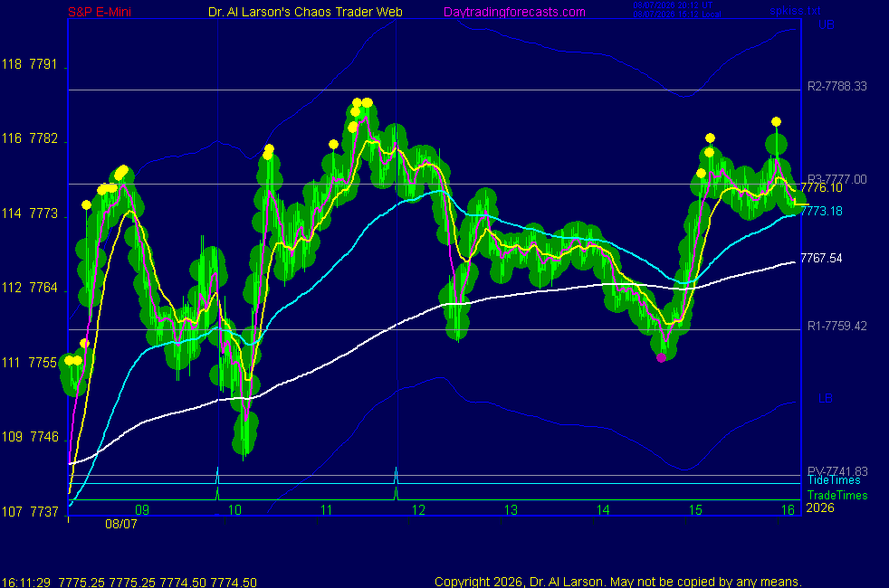This screenshot has width=889, height=588.
Task: Select the TradeTimes legend label
Action: [837, 495]
